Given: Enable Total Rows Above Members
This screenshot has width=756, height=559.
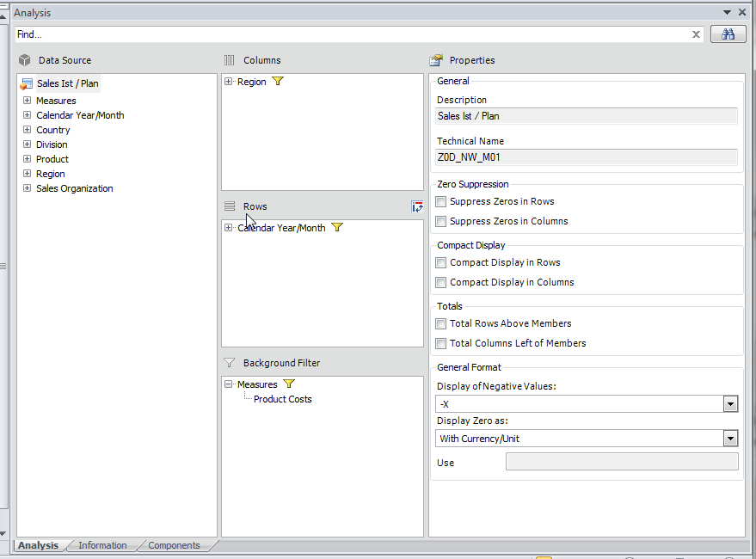Looking at the screenshot, I should (440, 323).
